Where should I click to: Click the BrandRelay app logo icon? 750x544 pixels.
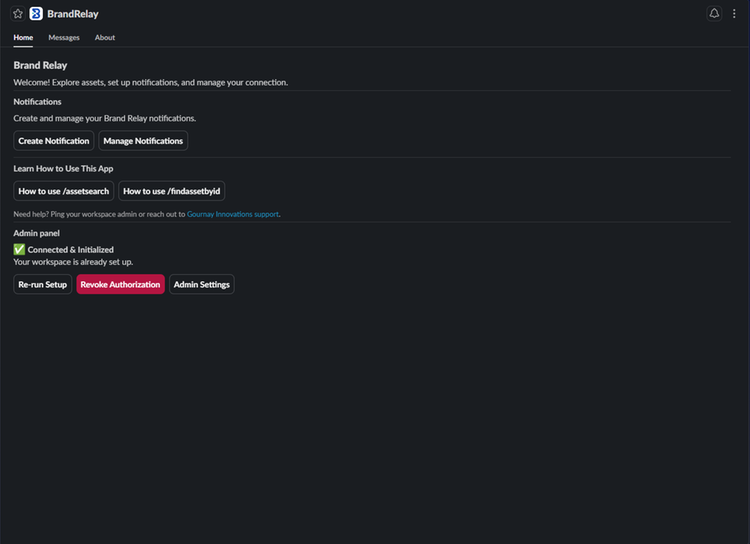pyautogui.click(x=36, y=14)
